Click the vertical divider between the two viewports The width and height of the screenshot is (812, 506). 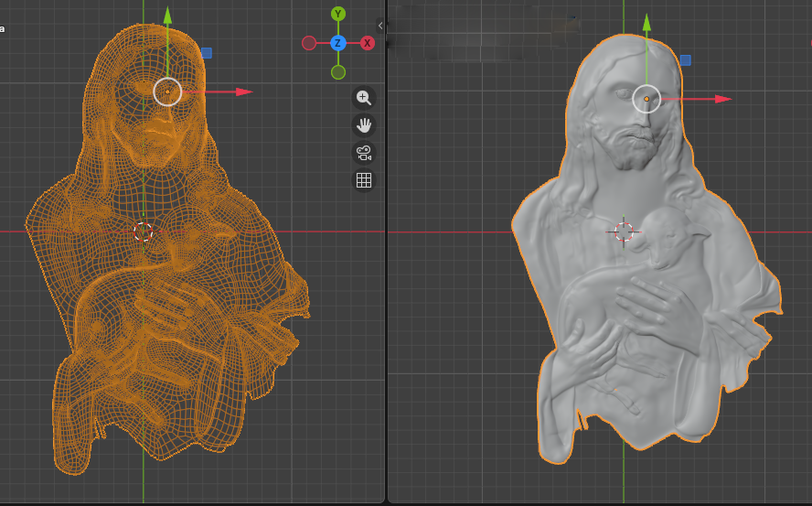pos(386,275)
